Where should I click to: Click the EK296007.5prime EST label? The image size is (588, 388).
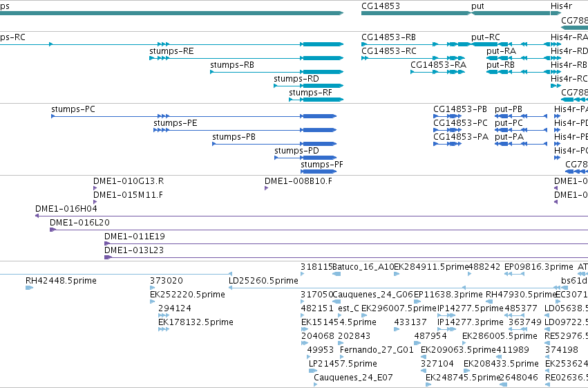click(x=399, y=308)
